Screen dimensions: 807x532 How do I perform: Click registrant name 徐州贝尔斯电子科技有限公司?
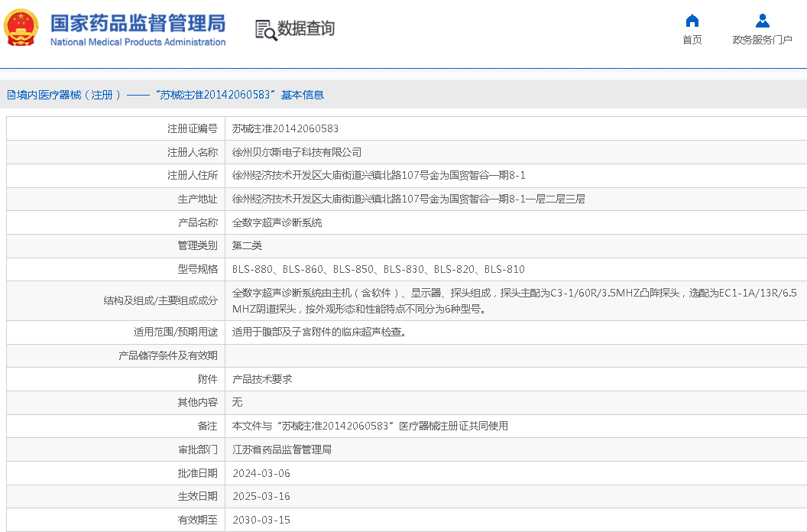coord(297,153)
